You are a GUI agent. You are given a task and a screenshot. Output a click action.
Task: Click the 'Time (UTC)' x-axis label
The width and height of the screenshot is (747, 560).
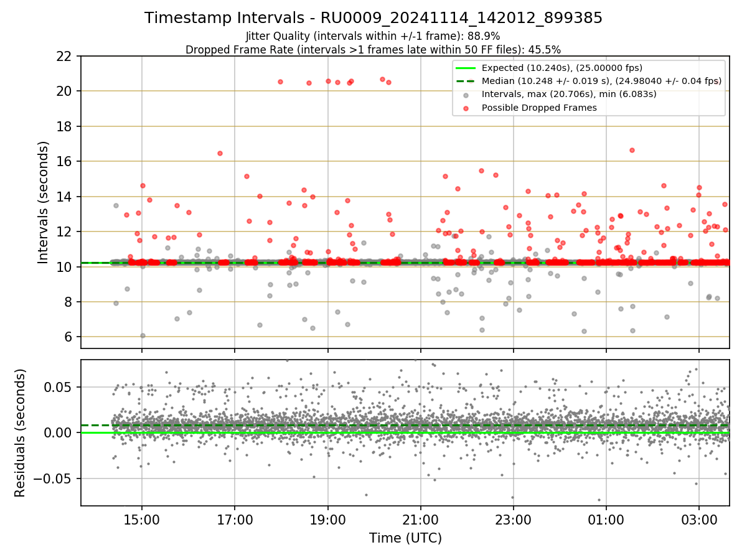coord(405,538)
